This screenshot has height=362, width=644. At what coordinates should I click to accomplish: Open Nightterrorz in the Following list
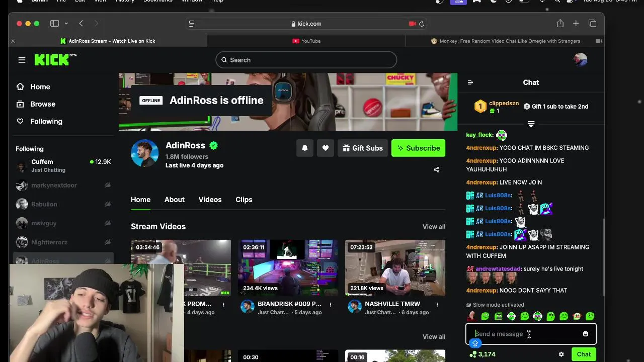point(63,242)
